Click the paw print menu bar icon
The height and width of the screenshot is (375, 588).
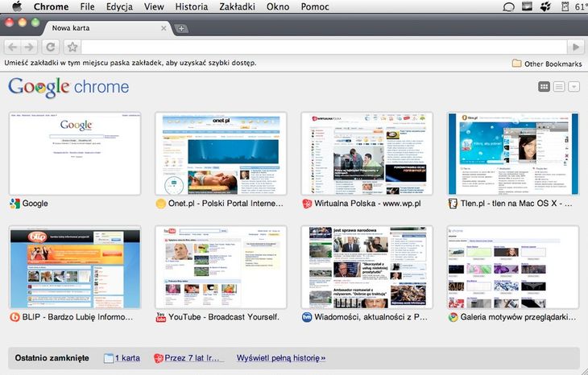point(545,6)
